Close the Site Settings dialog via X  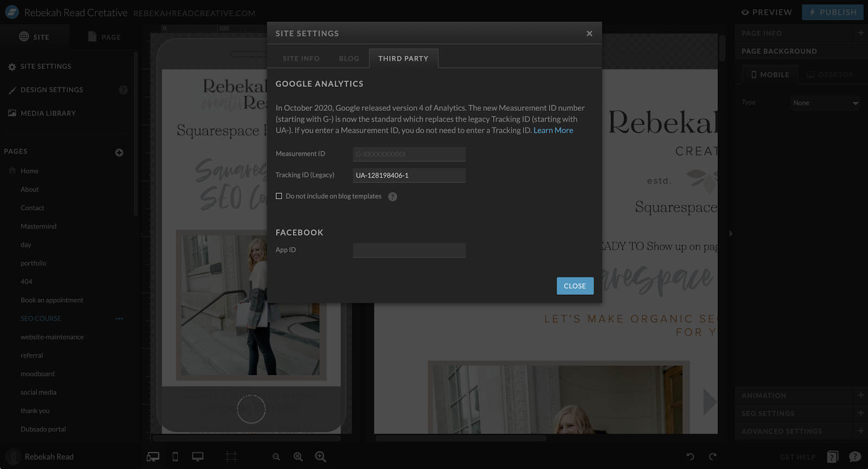(x=589, y=34)
